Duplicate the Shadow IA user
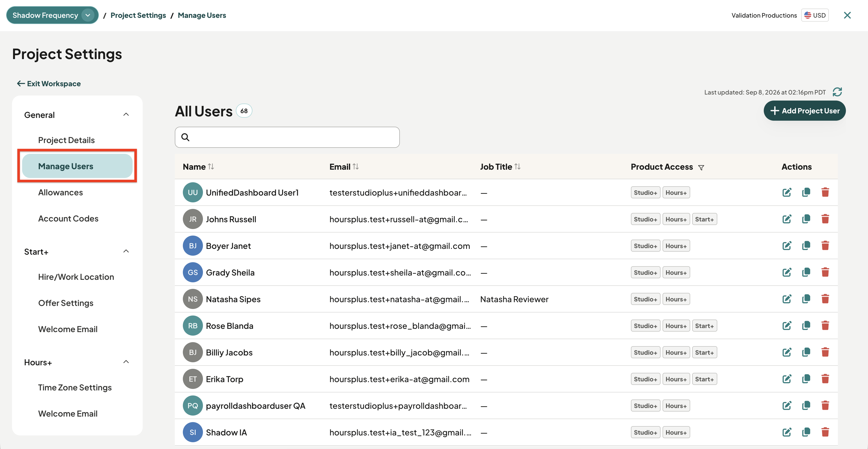 (806, 432)
